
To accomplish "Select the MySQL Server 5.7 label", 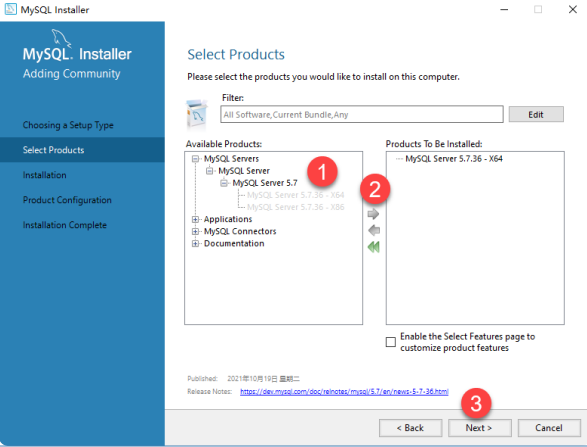I will click(265, 183).
